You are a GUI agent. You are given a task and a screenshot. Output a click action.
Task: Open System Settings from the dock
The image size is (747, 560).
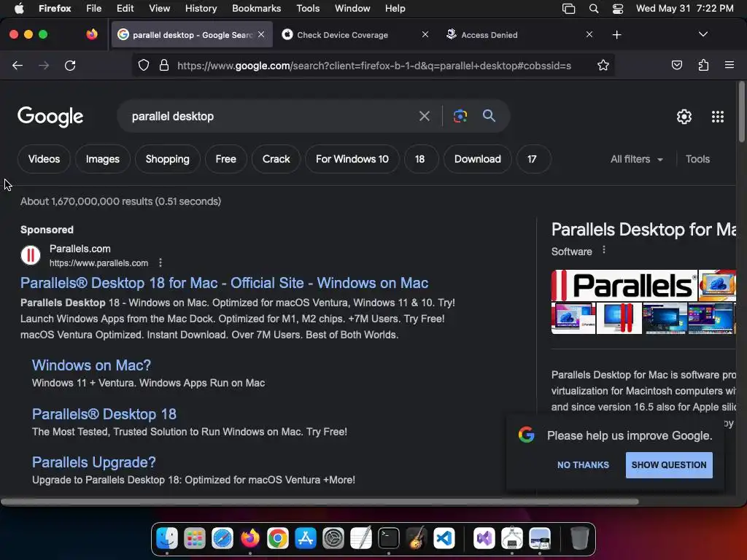333,539
